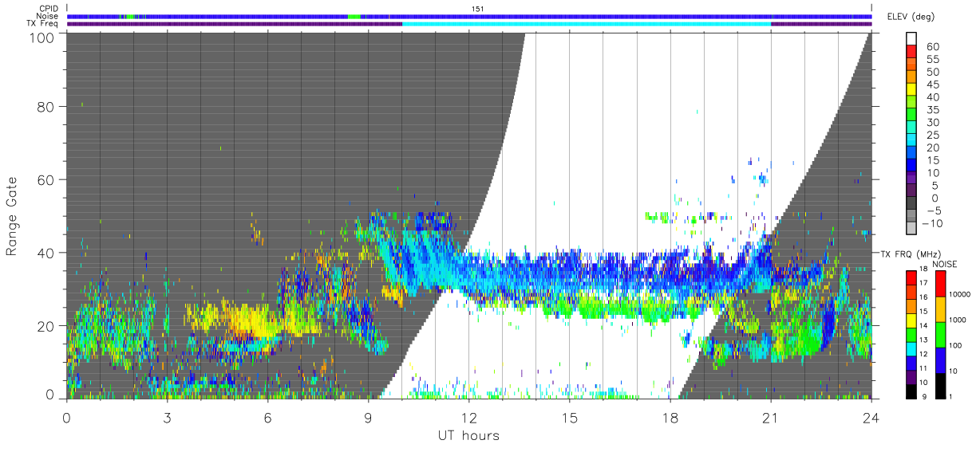Click the Range Gate tick label '20'
The height and width of the screenshot is (452, 980).
(x=46, y=326)
